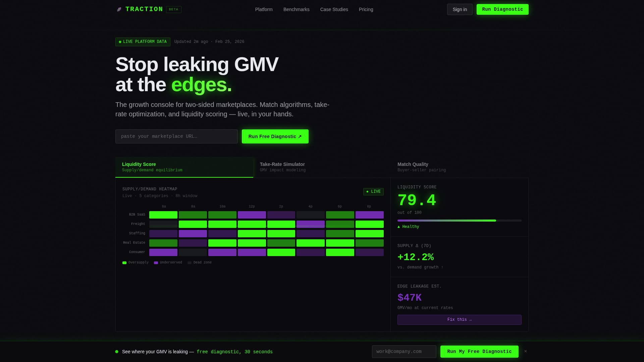
Task: Click the +12.2% supply delta value
Action: pyautogui.click(x=416, y=257)
